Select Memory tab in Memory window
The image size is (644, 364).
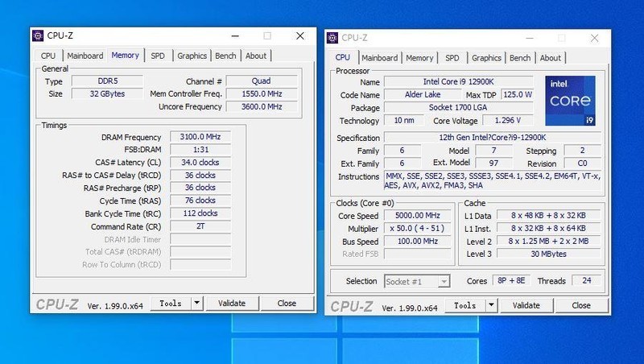(126, 55)
